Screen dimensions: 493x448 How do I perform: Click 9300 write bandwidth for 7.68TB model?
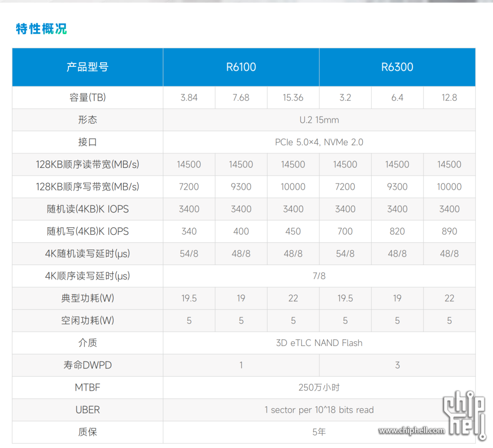(241, 187)
